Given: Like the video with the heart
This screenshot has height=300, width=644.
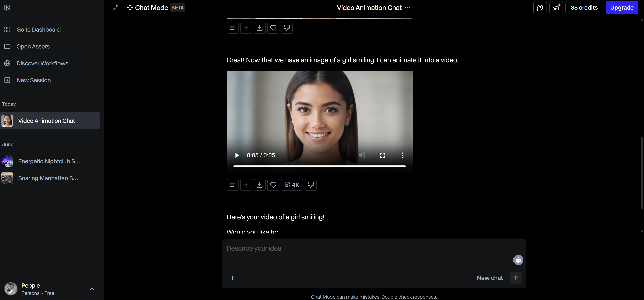Looking at the screenshot, I should [273, 185].
